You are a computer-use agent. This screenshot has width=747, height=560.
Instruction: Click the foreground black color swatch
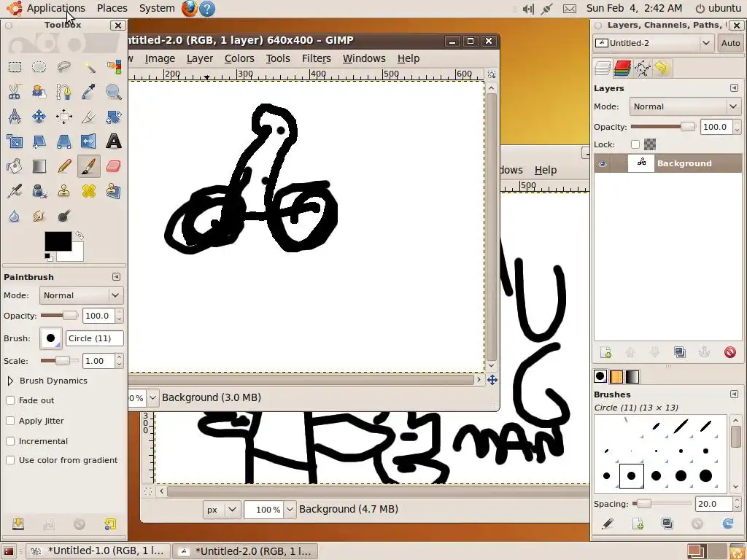(x=58, y=241)
